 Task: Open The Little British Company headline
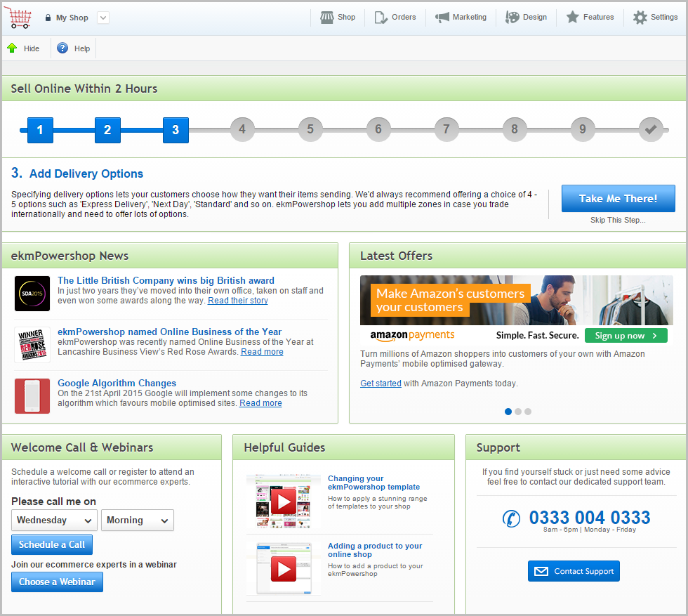pyautogui.click(x=166, y=280)
